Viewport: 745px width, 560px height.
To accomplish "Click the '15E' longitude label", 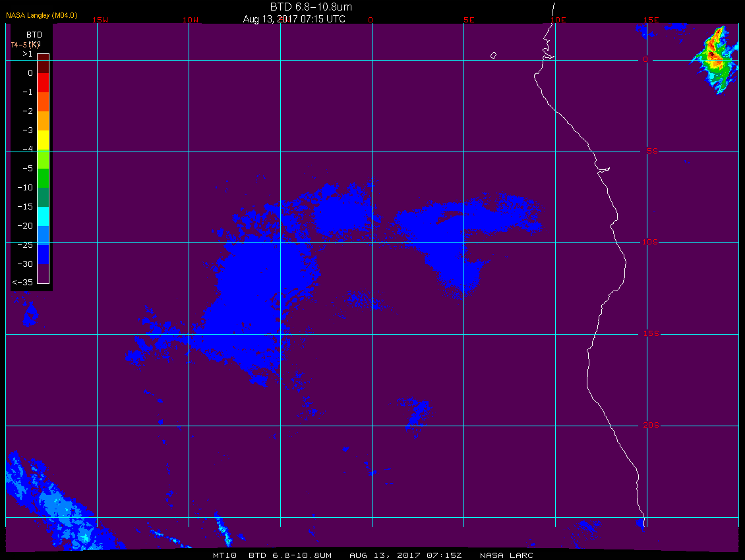I will pyautogui.click(x=651, y=20).
